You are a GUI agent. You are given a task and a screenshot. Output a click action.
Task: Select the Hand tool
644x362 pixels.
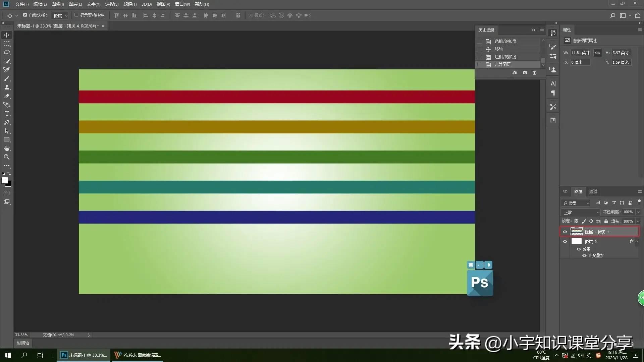click(7, 148)
